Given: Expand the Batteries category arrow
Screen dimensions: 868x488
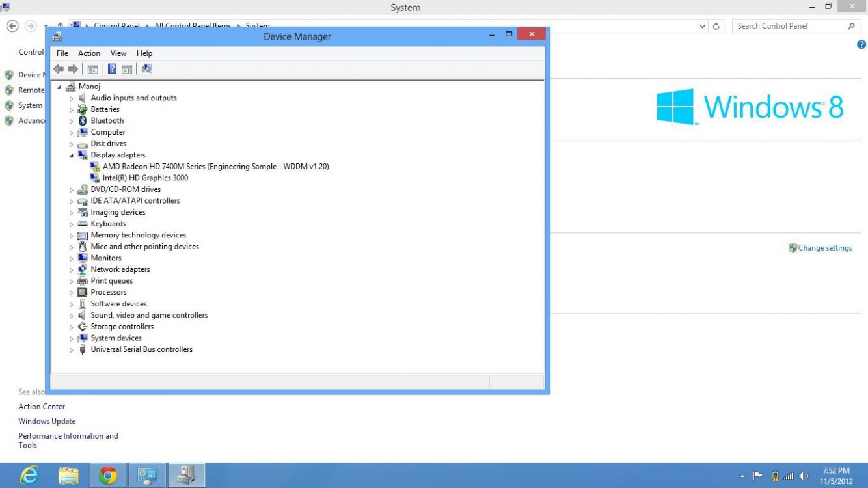Looking at the screenshot, I should pyautogui.click(x=72, y=110).
